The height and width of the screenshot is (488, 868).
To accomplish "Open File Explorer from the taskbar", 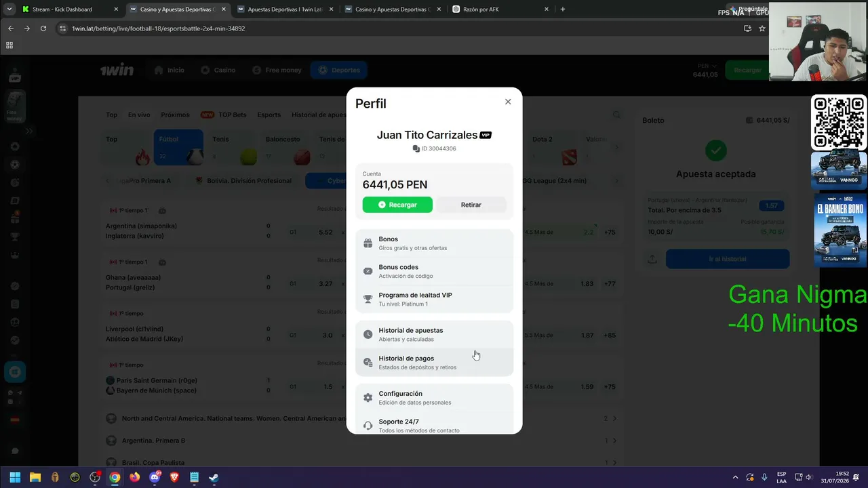I will pos(35,477).
